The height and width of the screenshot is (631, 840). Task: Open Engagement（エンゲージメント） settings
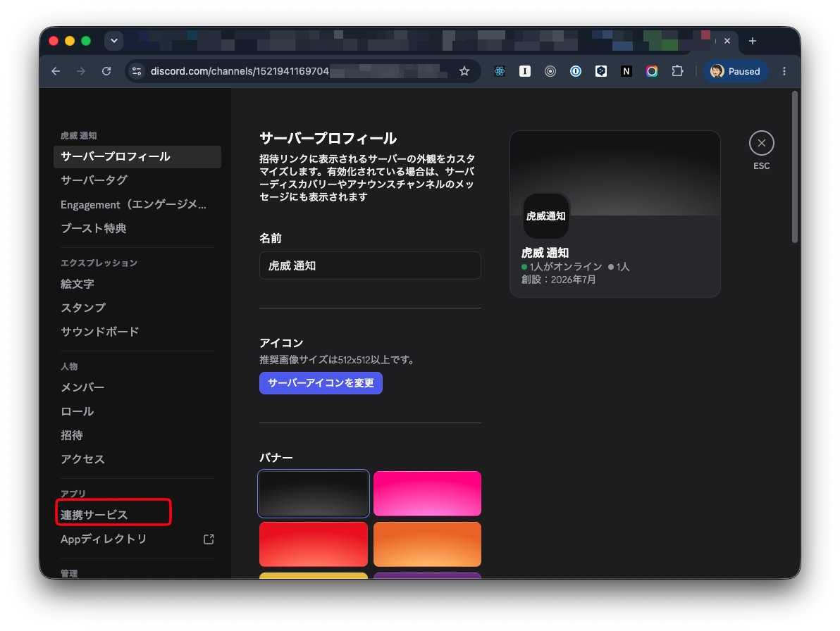pyautogui.click(x=137, y=204)
